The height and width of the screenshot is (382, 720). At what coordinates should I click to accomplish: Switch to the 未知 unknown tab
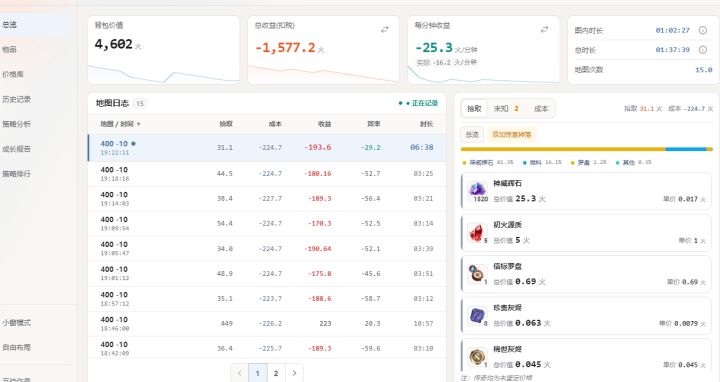(506, 109)
